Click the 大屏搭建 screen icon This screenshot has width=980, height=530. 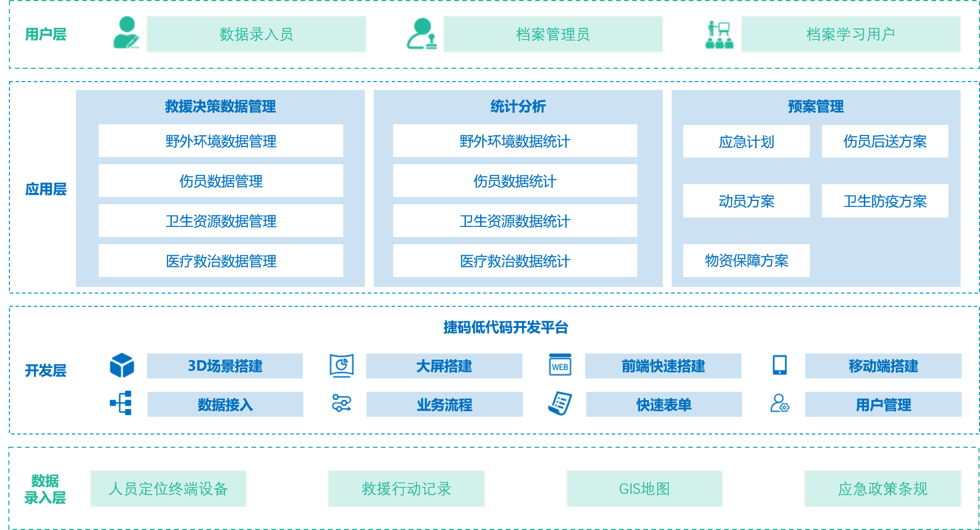tap(343, 366)
